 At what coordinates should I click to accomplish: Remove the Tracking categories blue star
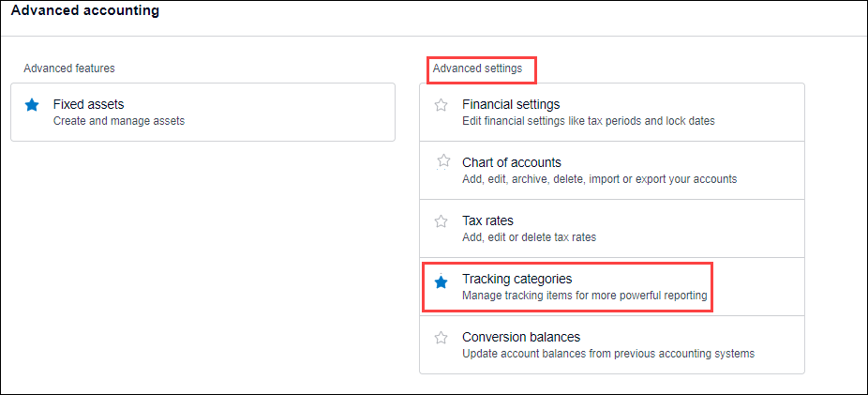click(x=441, y=282)
